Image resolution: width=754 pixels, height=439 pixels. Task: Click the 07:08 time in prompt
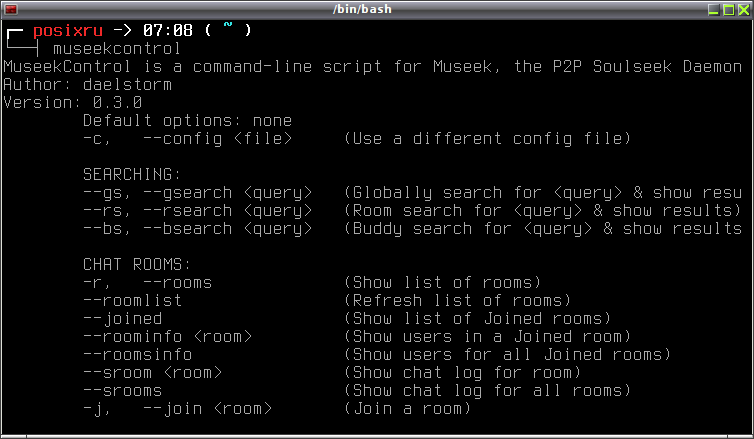pos(167,30)
